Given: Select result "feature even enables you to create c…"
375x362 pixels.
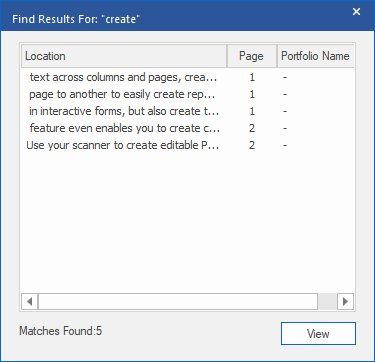Looking at the screenshot, I should [x=125, y=128].
